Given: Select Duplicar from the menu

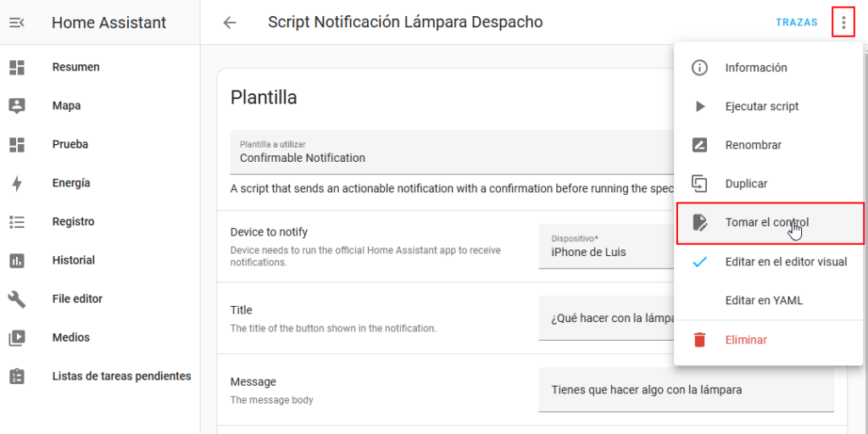Looking at the screenshot, I should coord(746,184).
